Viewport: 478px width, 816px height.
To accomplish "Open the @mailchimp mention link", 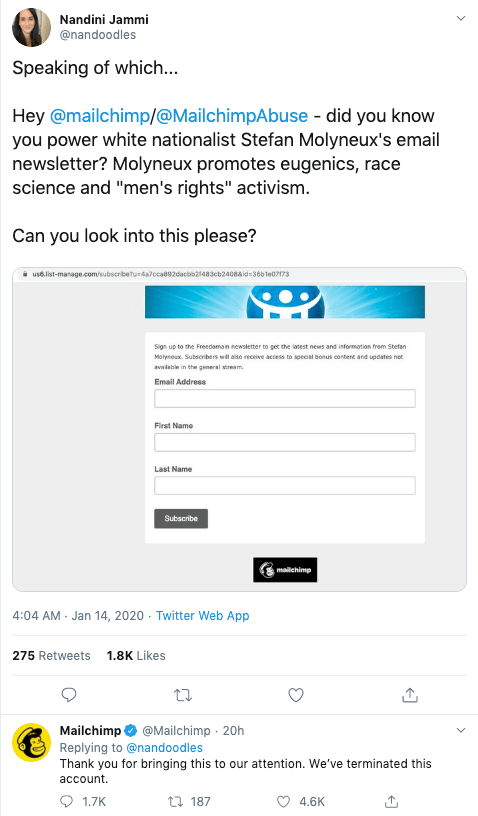I will coord(99,116).
